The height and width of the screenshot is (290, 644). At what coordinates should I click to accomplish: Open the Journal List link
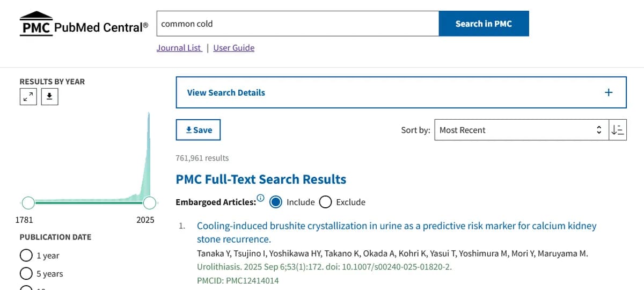coord(179,48)
